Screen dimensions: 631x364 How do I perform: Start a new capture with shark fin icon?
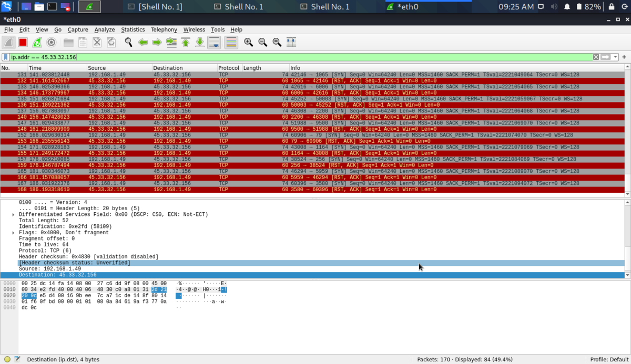click(x=8, y=43)
